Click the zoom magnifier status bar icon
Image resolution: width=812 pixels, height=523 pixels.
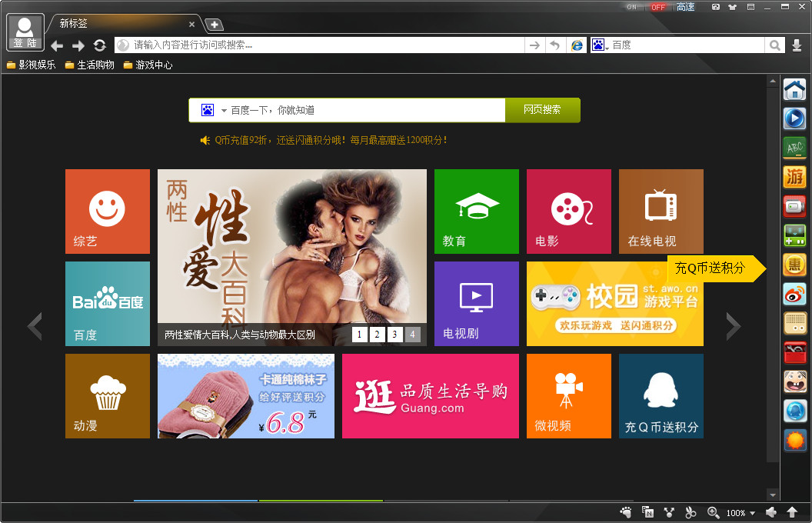pyautogui.click(x=713, y=512)
